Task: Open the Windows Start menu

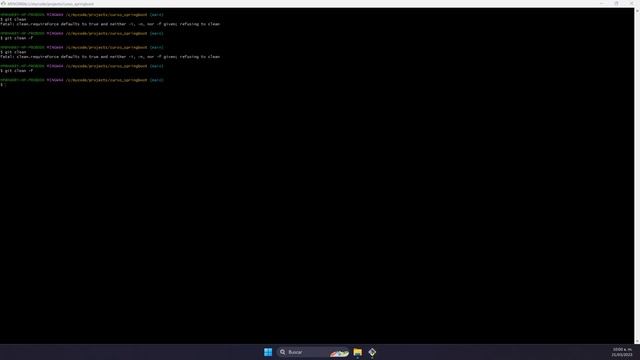Action: [x=268, y=352]
